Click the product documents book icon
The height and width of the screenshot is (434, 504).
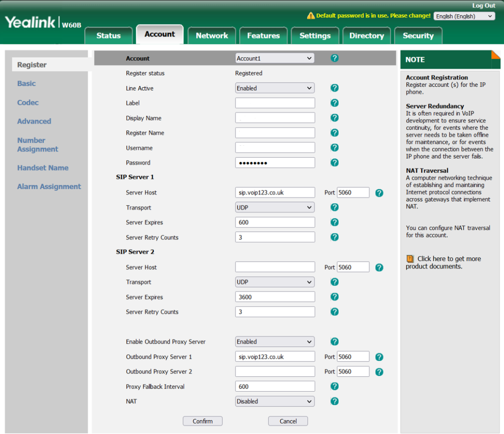click(410, 259)
